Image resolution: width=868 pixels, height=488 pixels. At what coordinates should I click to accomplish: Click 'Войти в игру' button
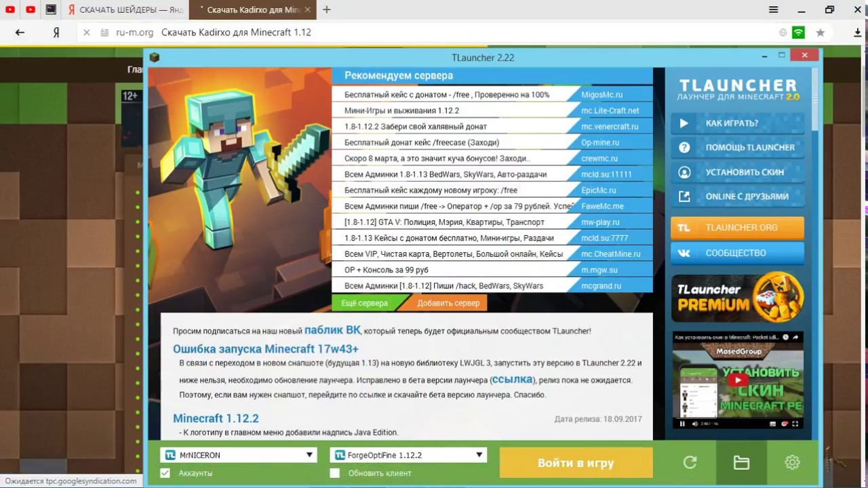tap(576, 463)
